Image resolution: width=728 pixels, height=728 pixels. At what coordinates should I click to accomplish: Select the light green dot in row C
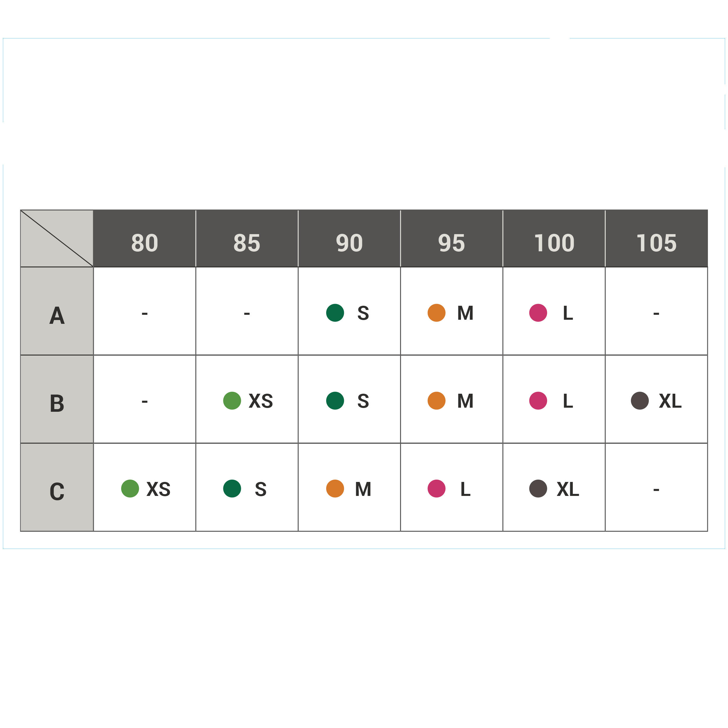pyautogui.click(x=130, y=488)
